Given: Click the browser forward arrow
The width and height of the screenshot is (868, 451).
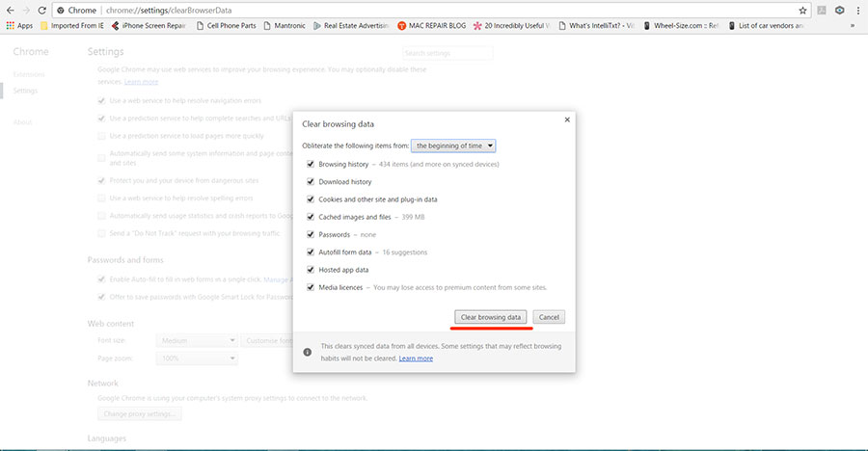Looking at the screenshot, I should [x=26, y=10].
